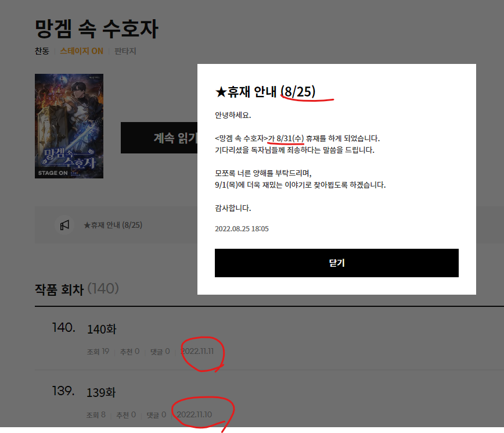
Task: Click 추천 0 on episode 140
Action: point(129,352)
